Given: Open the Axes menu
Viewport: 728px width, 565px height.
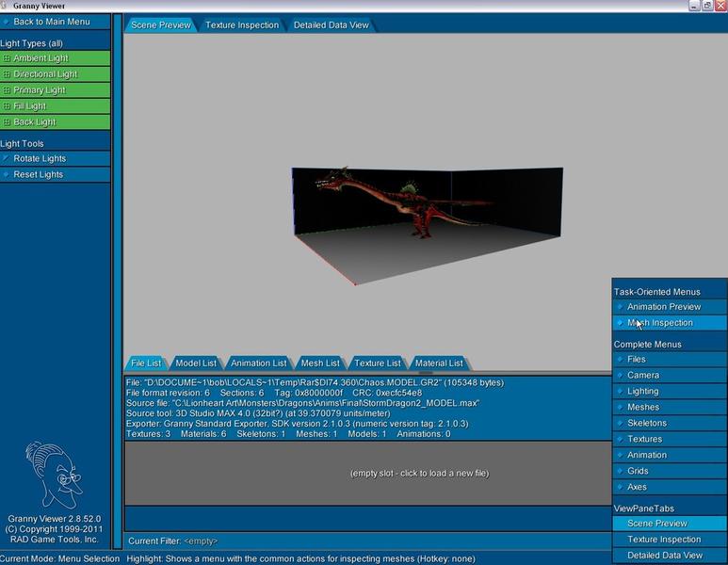Looking at the screenshot, I should [669, 487].
